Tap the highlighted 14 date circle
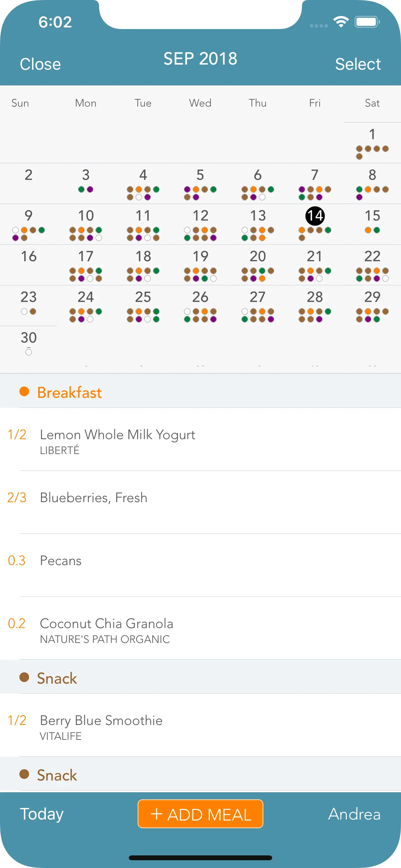401x868 pixels. coord(315,216)
